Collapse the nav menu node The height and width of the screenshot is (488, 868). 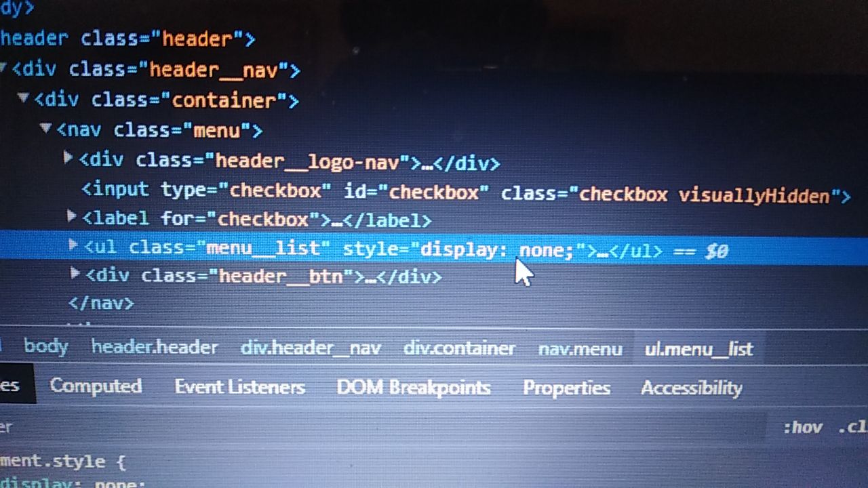(x=46, y=127)
